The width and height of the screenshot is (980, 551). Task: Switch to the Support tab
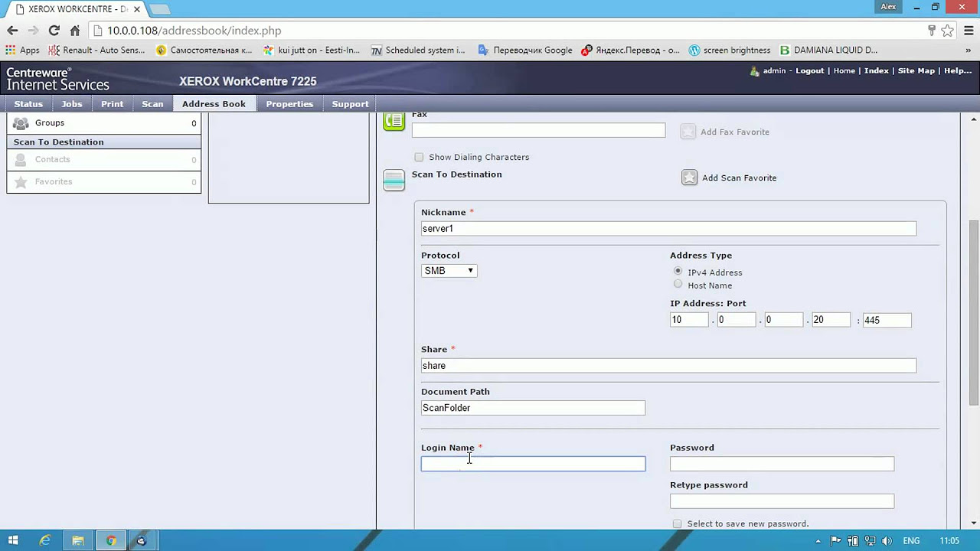pos(350,104)
